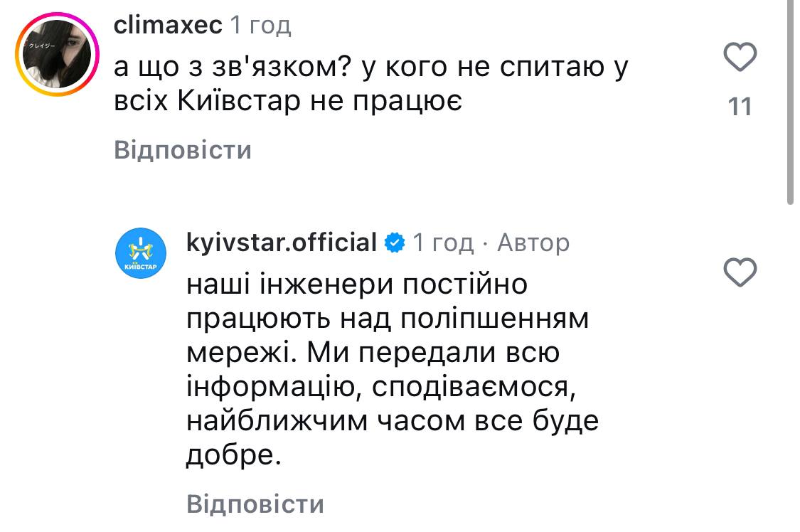Click the final word 'добре.' in the reply
This screenshot has width=800, height=532.
230,455
